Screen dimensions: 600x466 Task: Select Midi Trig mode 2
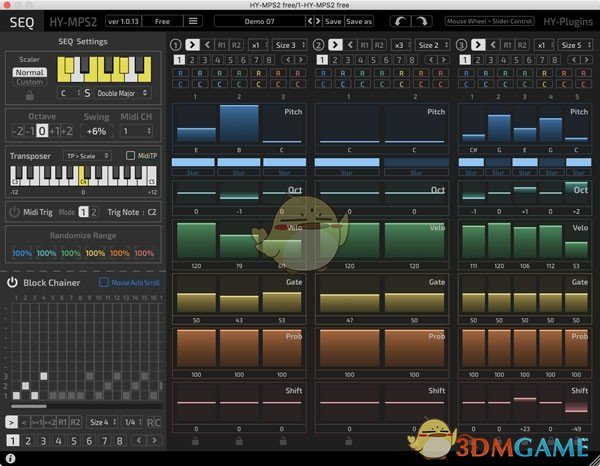pyautogui.click(x=93, y=212)
